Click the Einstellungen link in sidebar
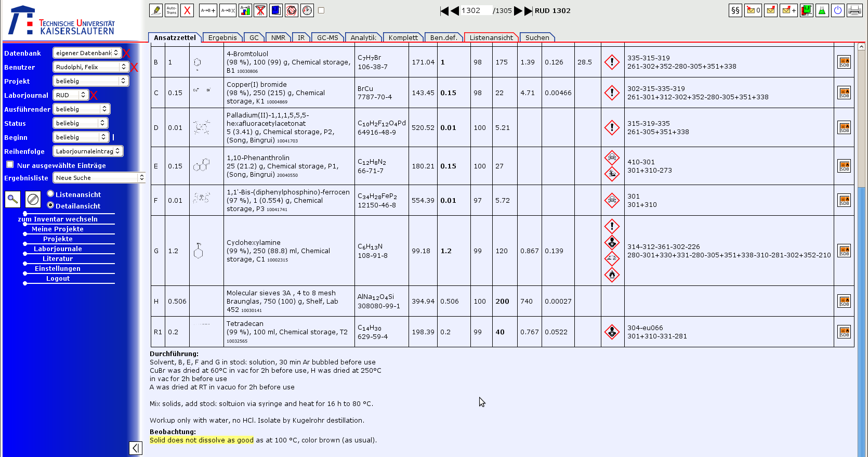 pos(58,269)
